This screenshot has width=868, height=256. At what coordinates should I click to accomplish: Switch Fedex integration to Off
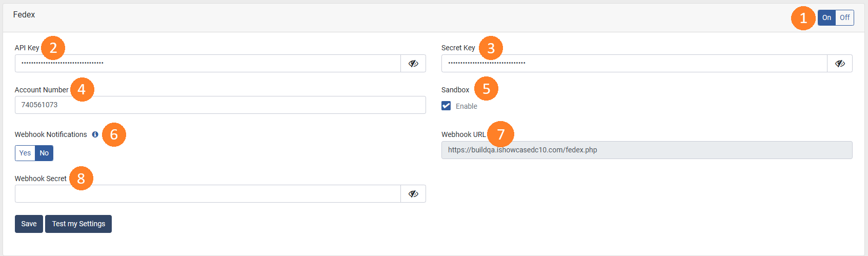(x=844, y=17)
